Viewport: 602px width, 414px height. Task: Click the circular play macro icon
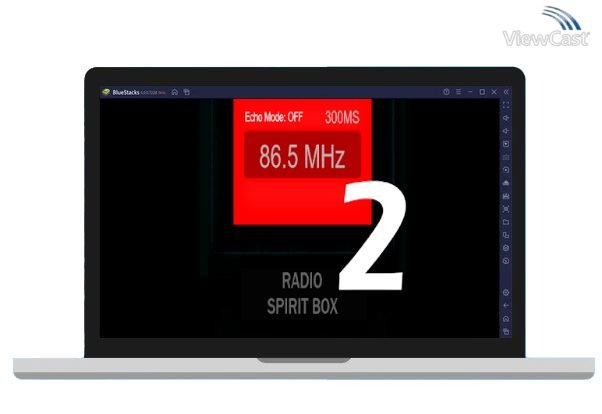[506, 170]
